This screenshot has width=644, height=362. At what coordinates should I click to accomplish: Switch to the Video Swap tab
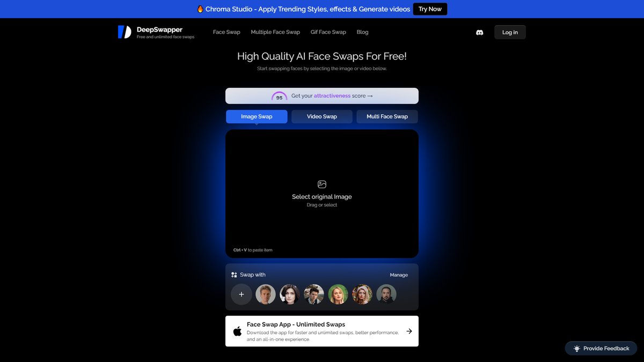pos(322,116)
